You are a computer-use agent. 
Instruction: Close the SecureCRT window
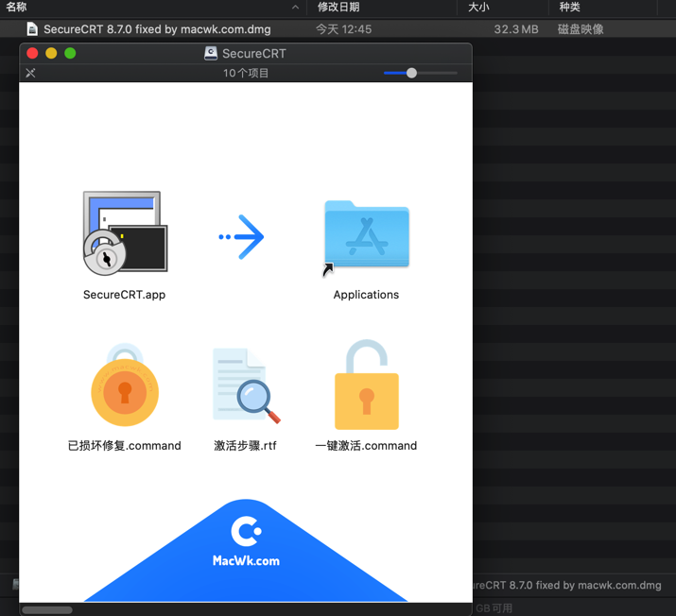[32, 54]
